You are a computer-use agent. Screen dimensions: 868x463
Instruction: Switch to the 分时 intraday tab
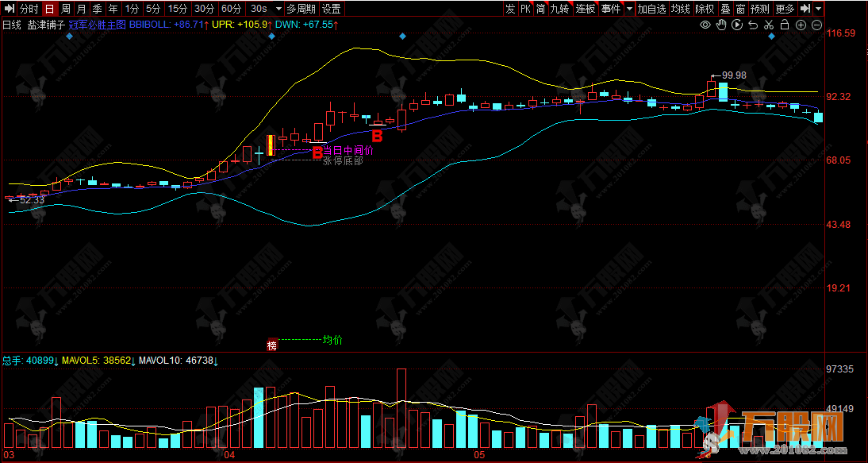tap(28, 9)
